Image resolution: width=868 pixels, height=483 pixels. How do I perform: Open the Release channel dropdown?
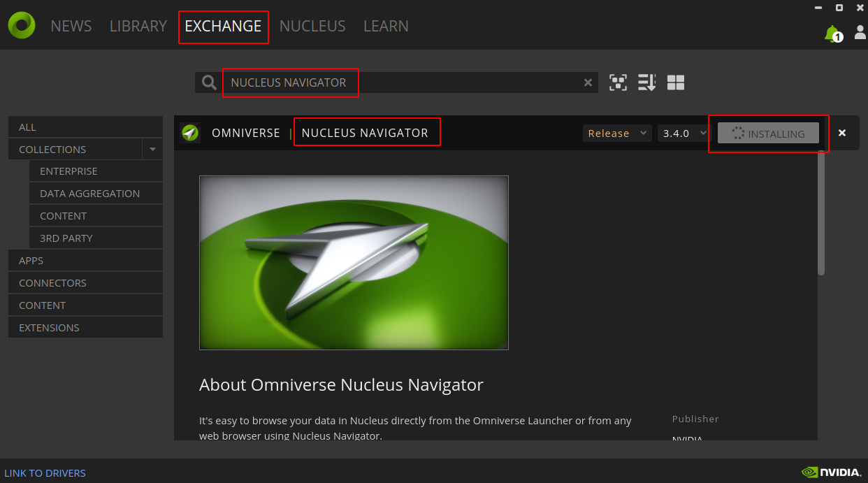617,133
